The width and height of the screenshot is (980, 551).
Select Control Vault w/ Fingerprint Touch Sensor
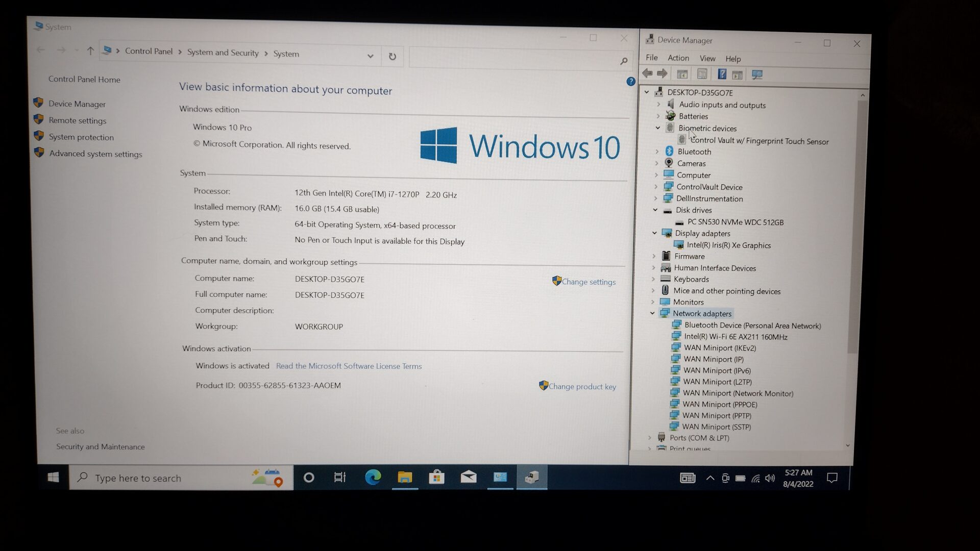pyautogui.click(x=759, y=141)
